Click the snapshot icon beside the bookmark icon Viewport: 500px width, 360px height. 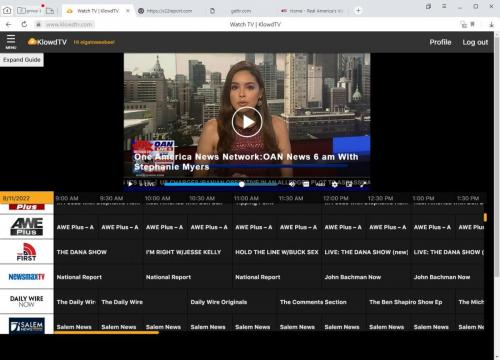tap(464, 24)
